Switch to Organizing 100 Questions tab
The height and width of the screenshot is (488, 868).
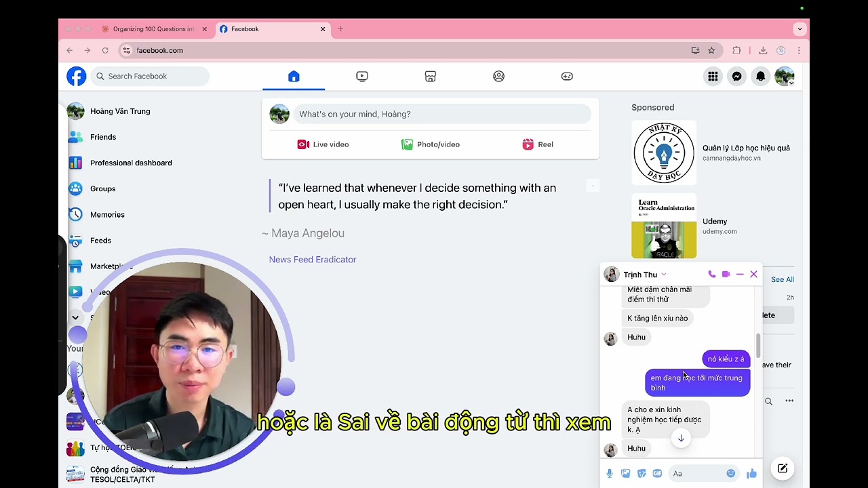[153, 29]
